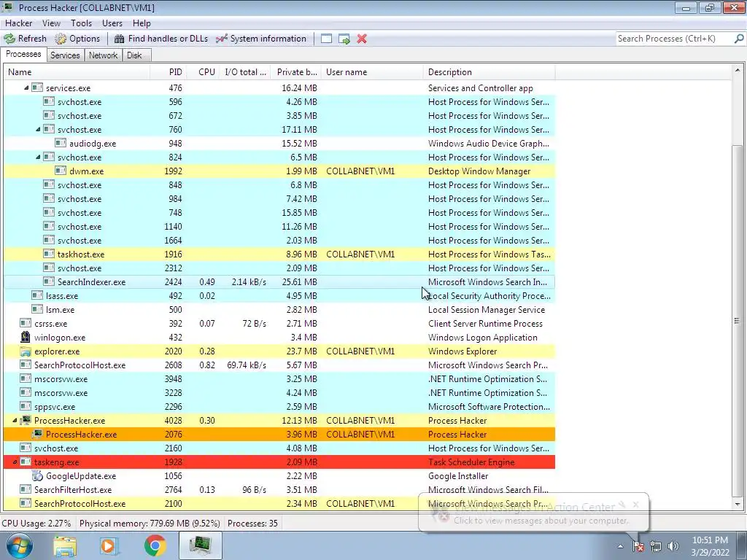Collapse svchost.exe PID 824 node
This screenshot has height=560, width=747.
pyautogui.click(x=38, y=157)
